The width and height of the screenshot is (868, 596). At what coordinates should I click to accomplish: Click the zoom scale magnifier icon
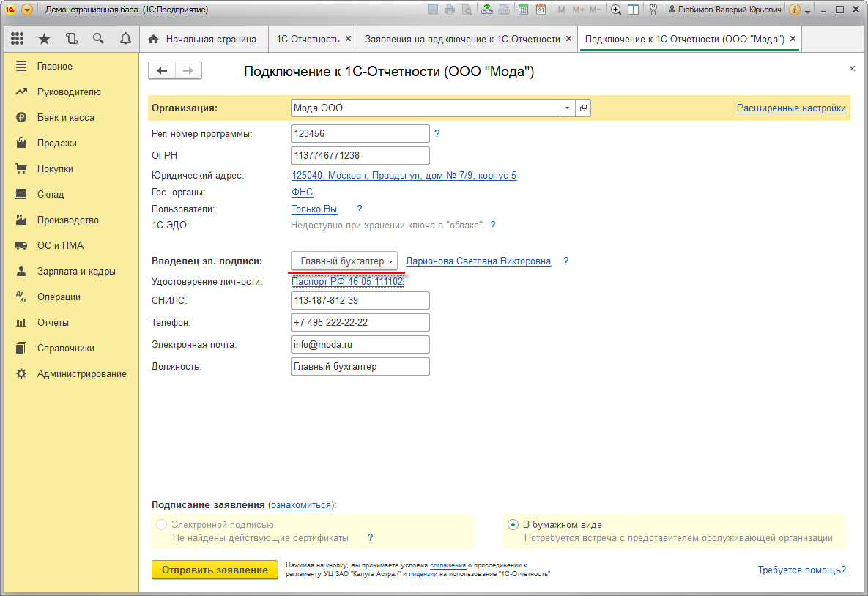(x=615, y=10)
